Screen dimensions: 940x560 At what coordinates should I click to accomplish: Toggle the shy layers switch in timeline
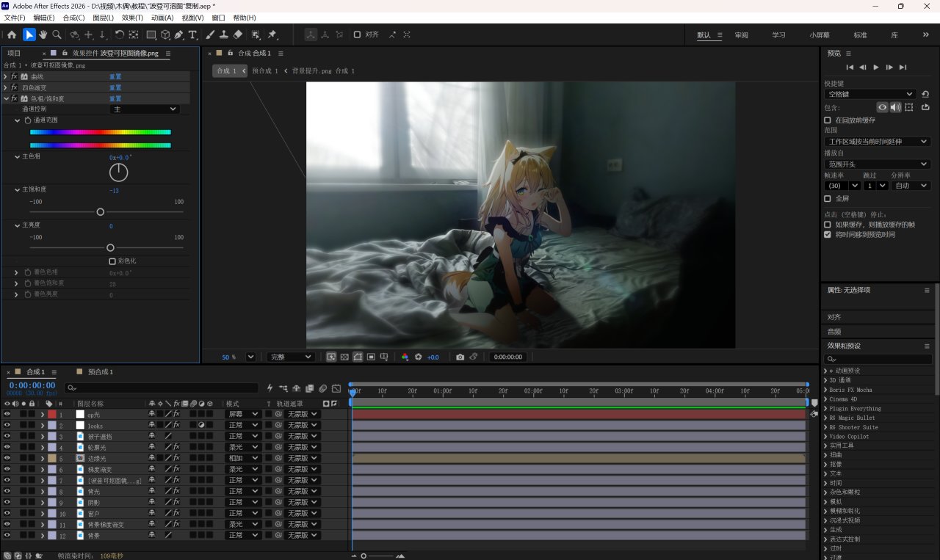pos(297,388)
